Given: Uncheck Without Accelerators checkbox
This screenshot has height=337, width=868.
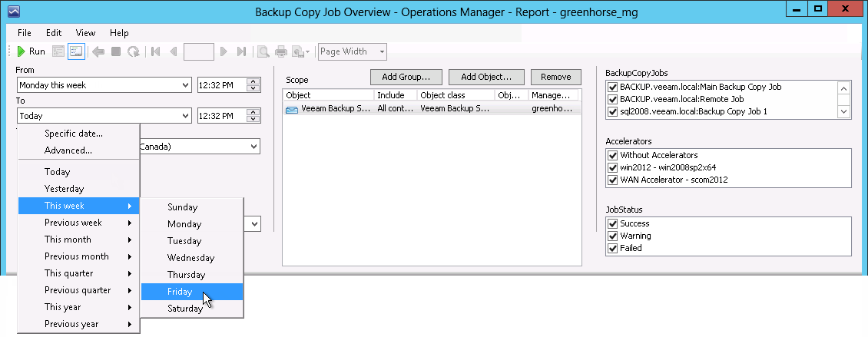Looking at the screenshot, I should pyautogui.click(x=612, y=155).
